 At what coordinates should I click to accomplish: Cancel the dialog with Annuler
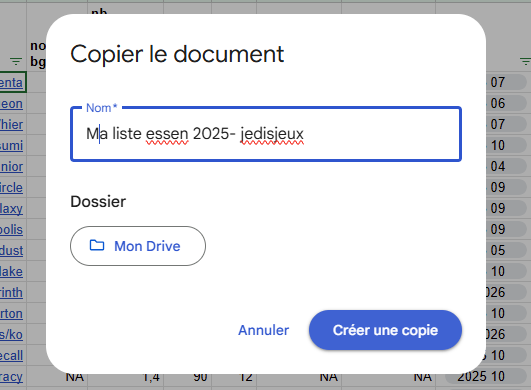click(x=263, y=330)
